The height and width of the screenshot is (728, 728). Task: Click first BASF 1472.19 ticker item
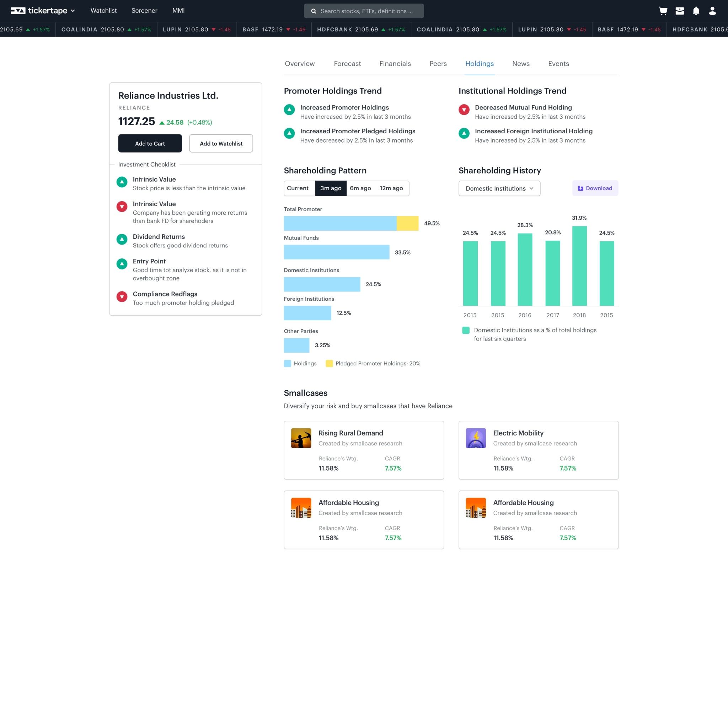[x=274, y=30]
